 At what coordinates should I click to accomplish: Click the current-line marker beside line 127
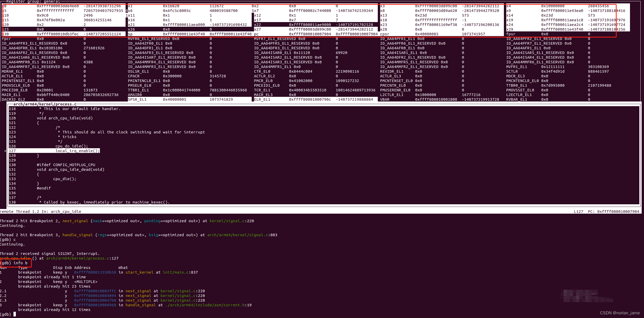tap(5, 151)
